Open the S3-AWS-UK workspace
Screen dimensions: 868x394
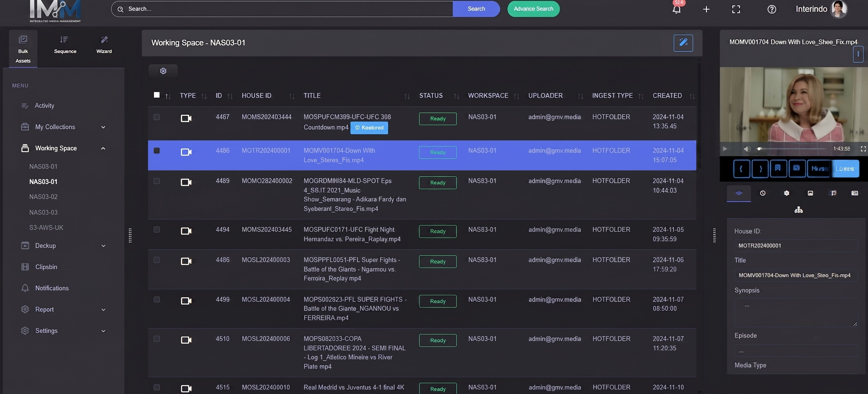pos(46,228)
